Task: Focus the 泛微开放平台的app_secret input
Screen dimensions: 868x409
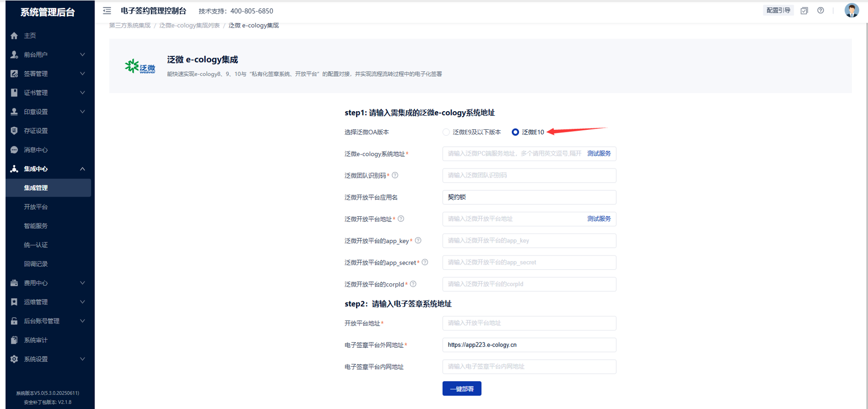Action: click(x=529, y=262)
